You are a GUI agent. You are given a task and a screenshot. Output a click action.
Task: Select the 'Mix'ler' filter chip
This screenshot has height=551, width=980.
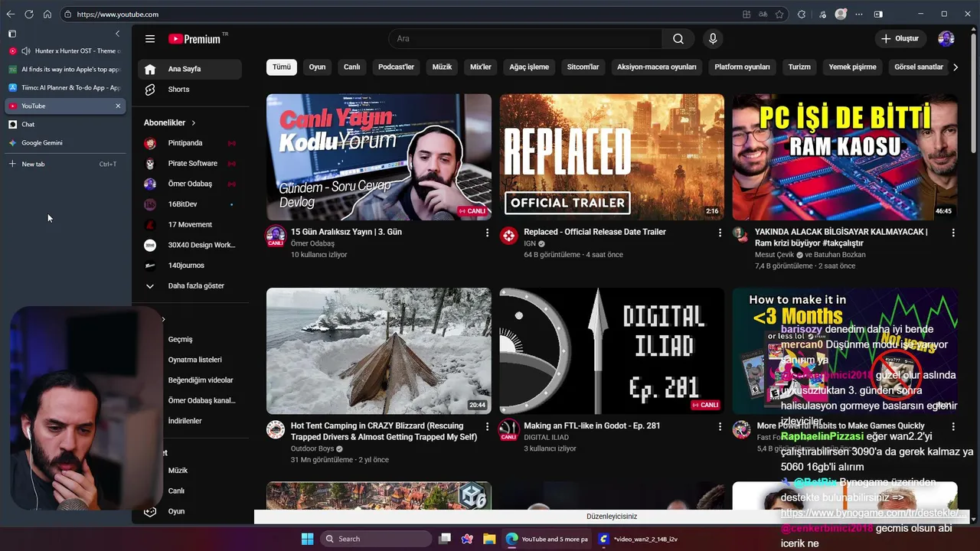[x=481, y=67]
